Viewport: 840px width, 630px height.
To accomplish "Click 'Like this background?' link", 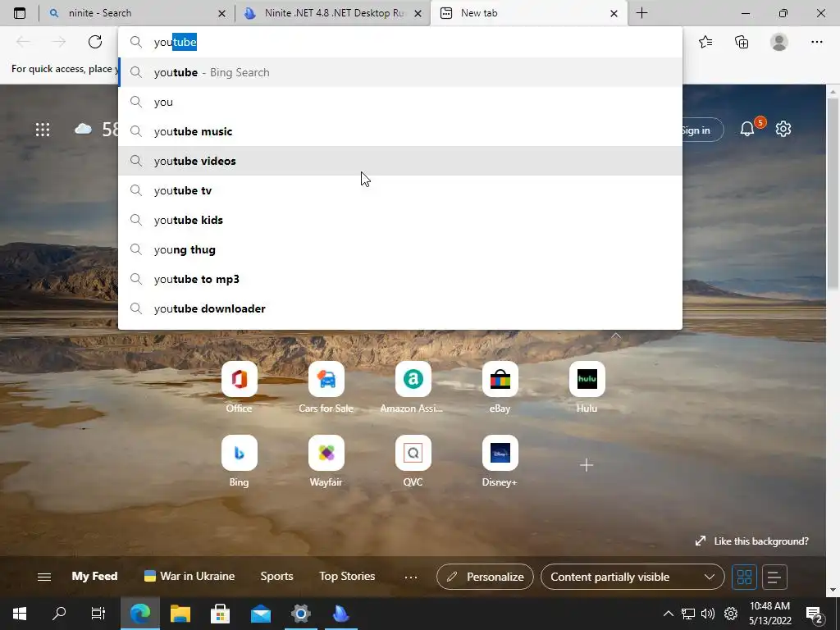I will coord(751,541).
